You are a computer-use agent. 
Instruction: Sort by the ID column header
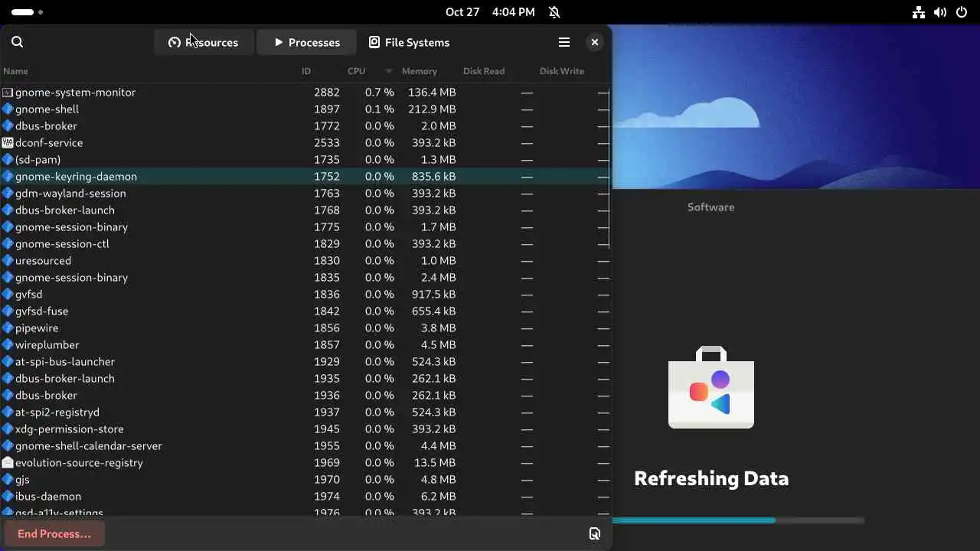pyautogui.click(x=306, y=71)
